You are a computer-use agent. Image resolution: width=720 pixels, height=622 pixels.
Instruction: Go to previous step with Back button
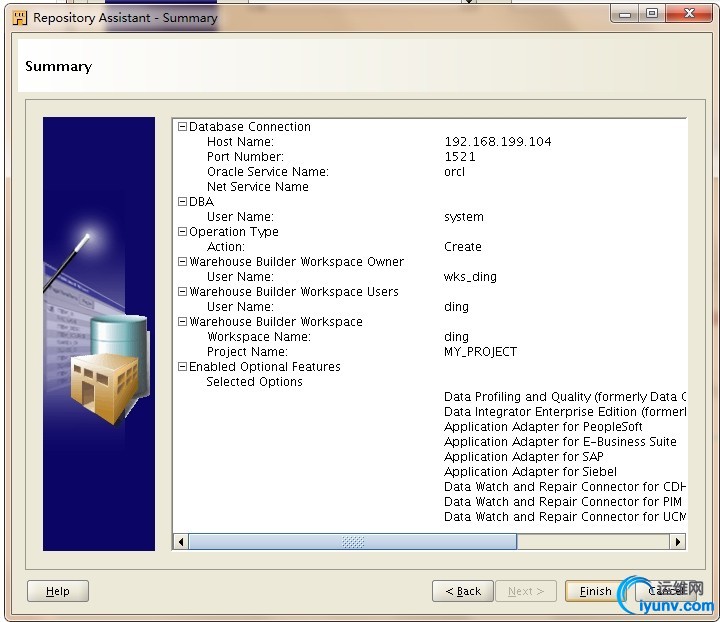pyautogui.click(x=462, y=591)
